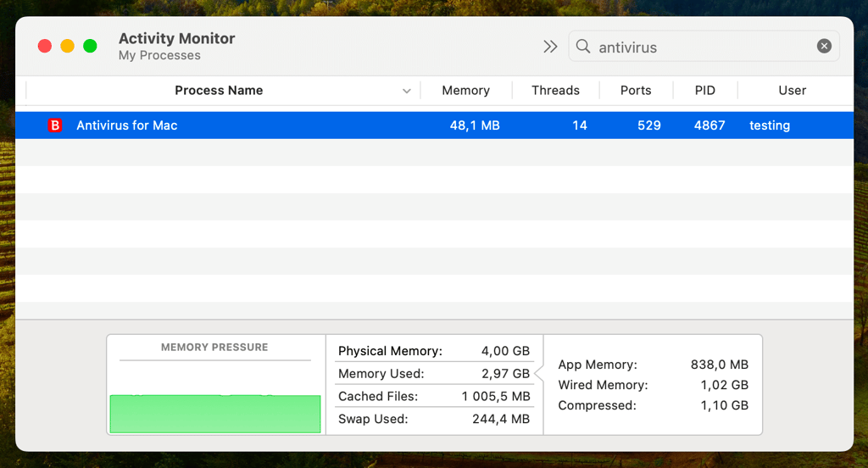Sort by the Threads column header

tap(555, 90)
